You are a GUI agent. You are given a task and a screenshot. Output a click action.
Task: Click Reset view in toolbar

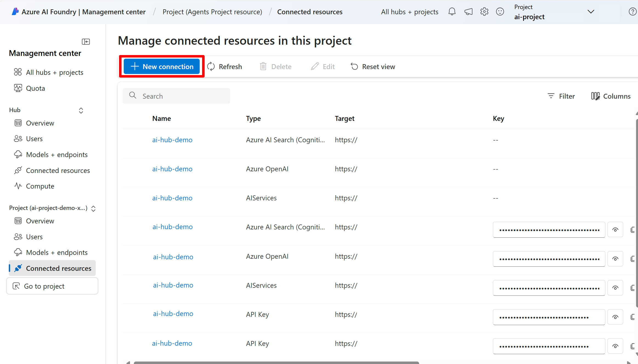coord(373,67)
